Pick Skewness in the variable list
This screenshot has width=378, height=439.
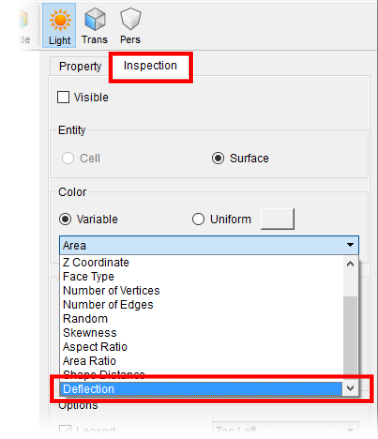click(x=90, y=333)
